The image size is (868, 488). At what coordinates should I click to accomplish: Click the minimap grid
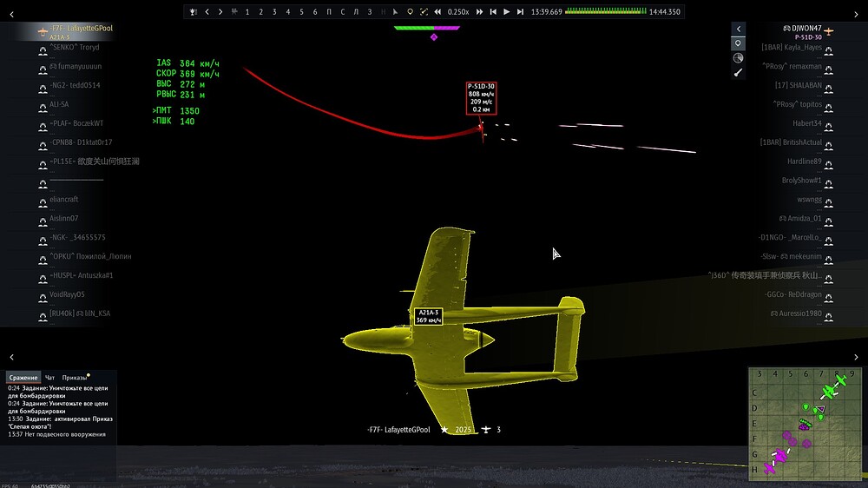(x=805, y=424)
